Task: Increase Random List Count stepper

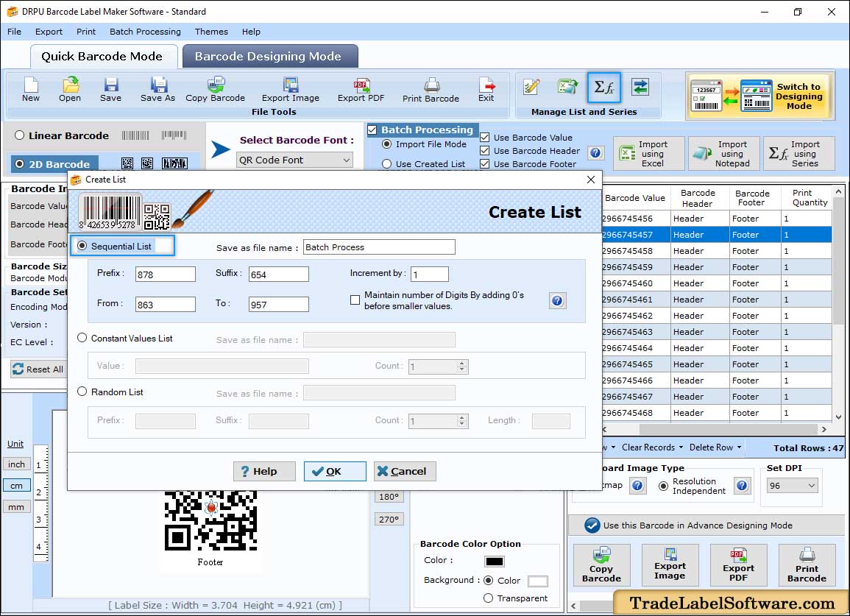Action: 462,417
